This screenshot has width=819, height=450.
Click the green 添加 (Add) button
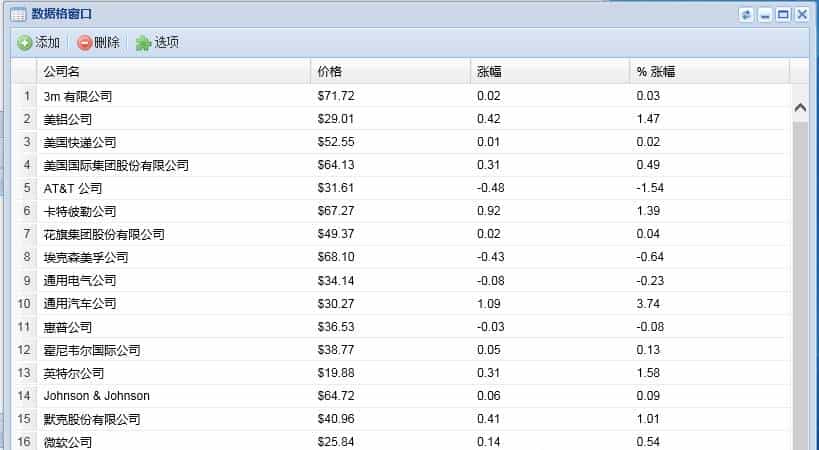[x=39, y=43]
